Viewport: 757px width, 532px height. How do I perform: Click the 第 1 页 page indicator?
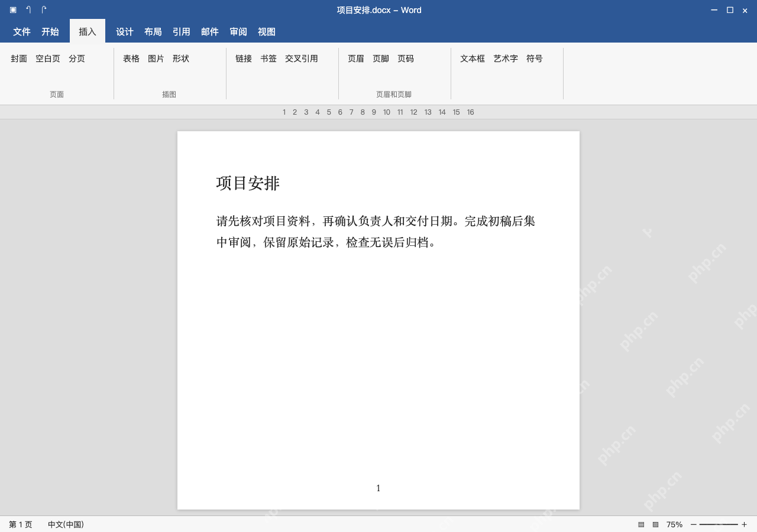(21, 524)
